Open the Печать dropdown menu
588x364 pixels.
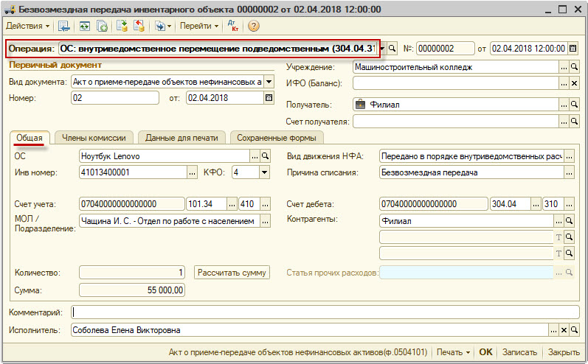click(453, 352)
